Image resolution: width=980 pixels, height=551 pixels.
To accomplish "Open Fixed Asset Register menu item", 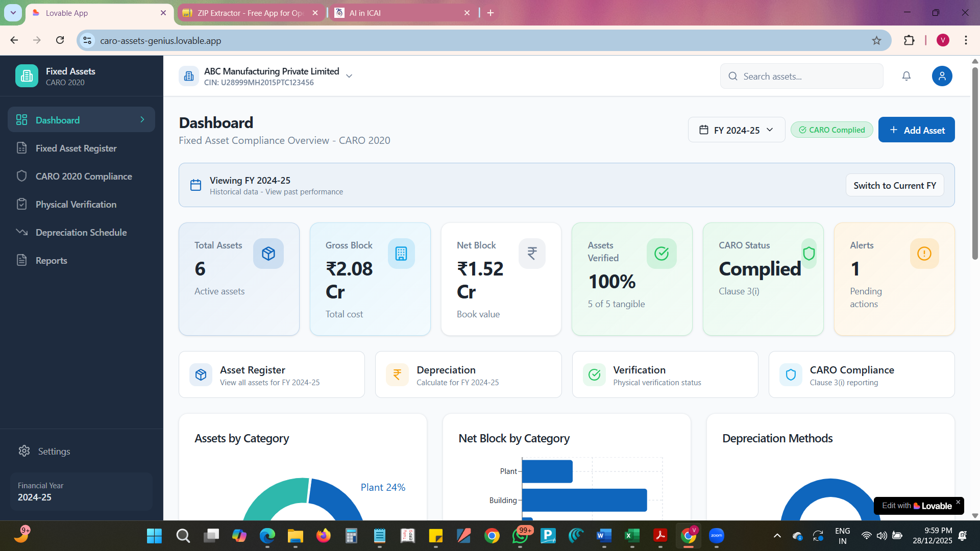I will tap(76, 148).
